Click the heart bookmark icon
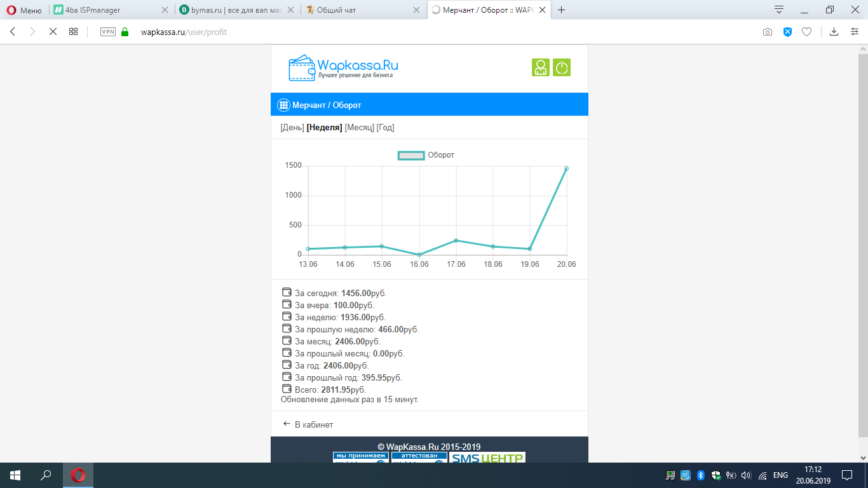The image size is (868, 488). pyautogui.click(x=806, y=32)
